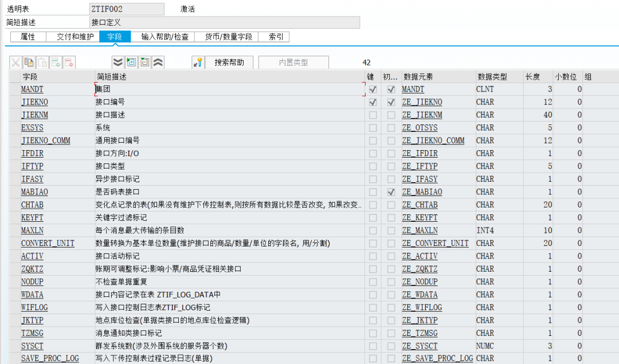The width and height of the screenshot is (619, 364).
Task: Click the Copy toolbar icon
Action: pyautogui.click(x=29, y=62)
